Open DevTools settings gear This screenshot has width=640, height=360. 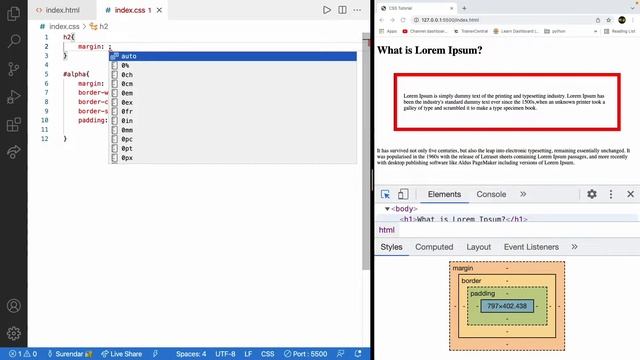pos(591,194)
